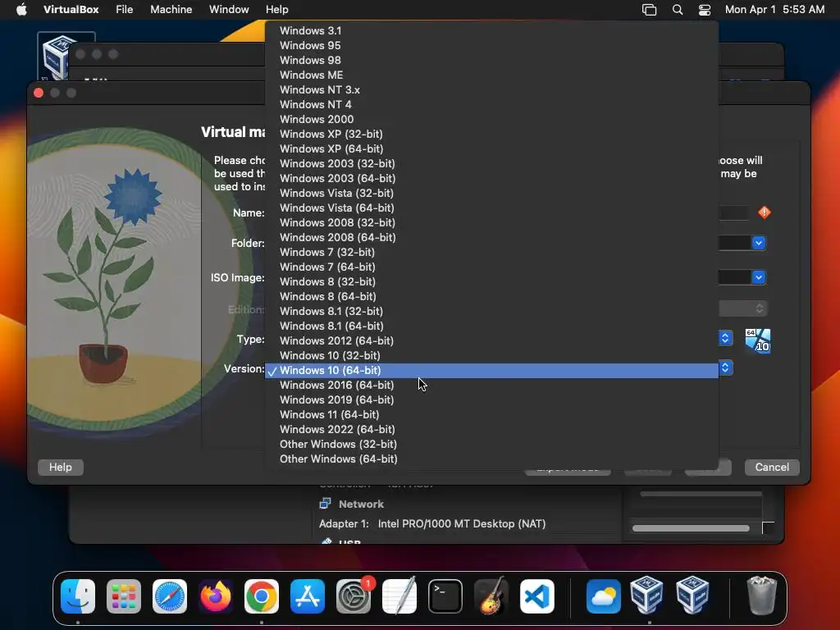Image resolution: width=840 pixels, height=630 pixels.
Task: Cancel the virtual machine wizard
Action: click(x=772, y=467)
